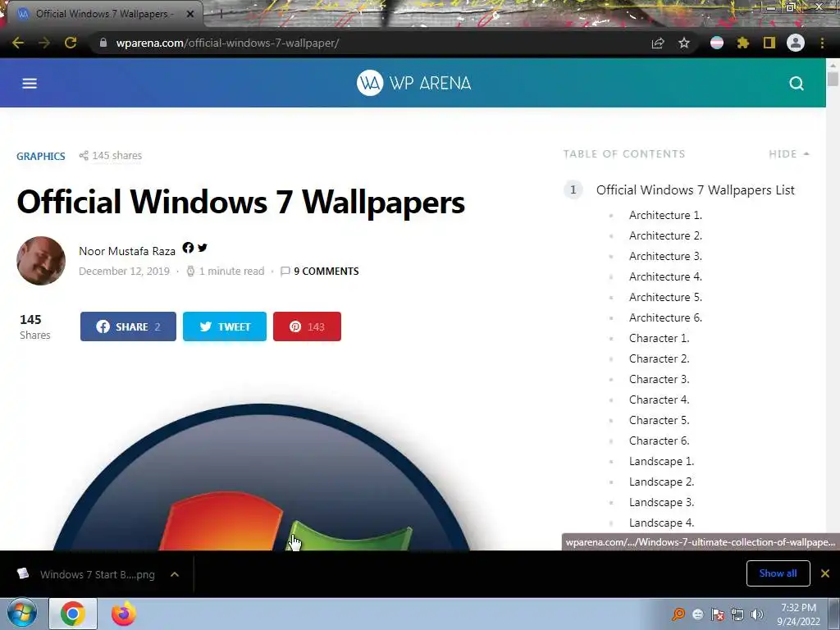Jump to Official Windows 7 Wallpapers List

pos(696,189)
